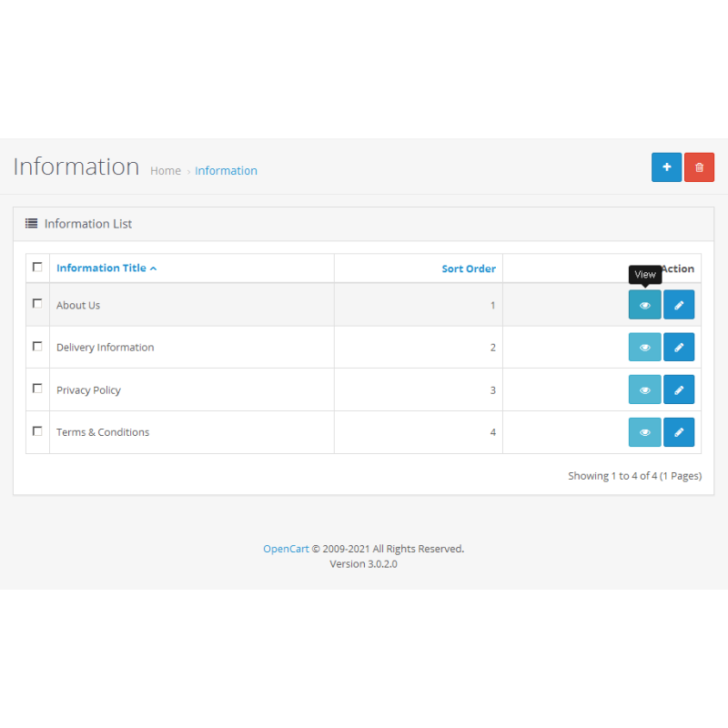Click pencil icon for Terms & Conditions
Viewport: 728px width, 728px height.
click(x=679, y=432)
